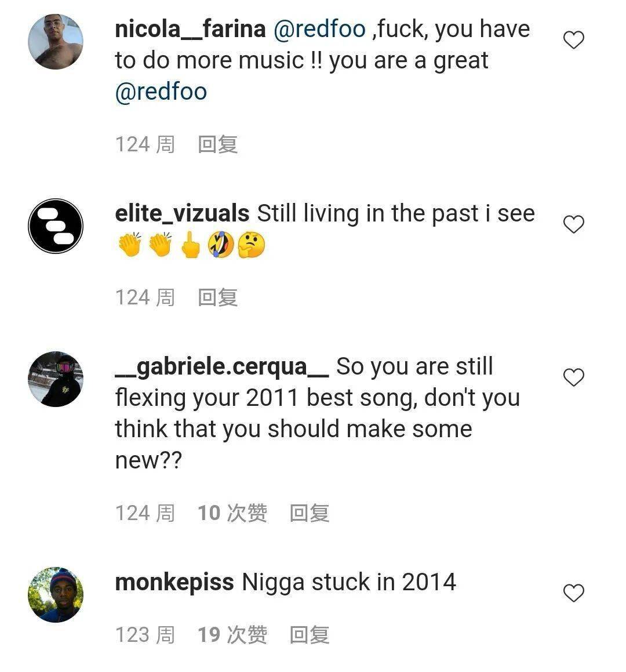Like __gabriele.cerqua__'s comment using heart
This screenshot has height=672, width=626.
pos(573,377)
